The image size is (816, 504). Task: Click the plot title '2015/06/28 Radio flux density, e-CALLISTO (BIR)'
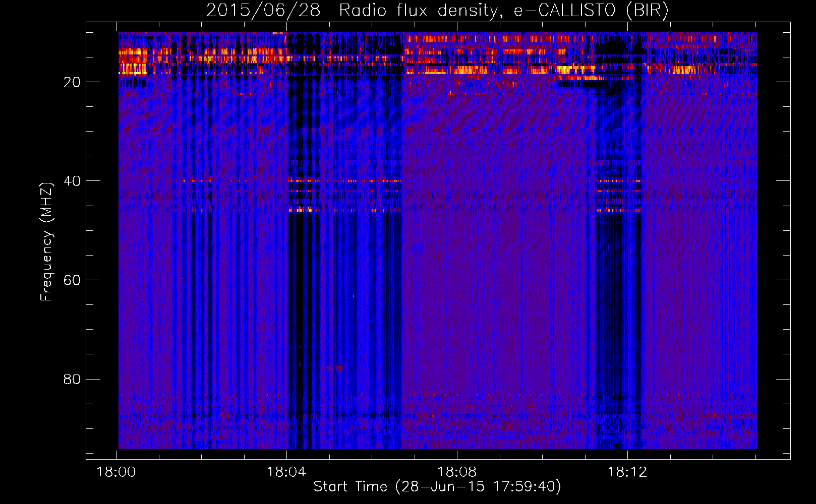coord(437,10)
